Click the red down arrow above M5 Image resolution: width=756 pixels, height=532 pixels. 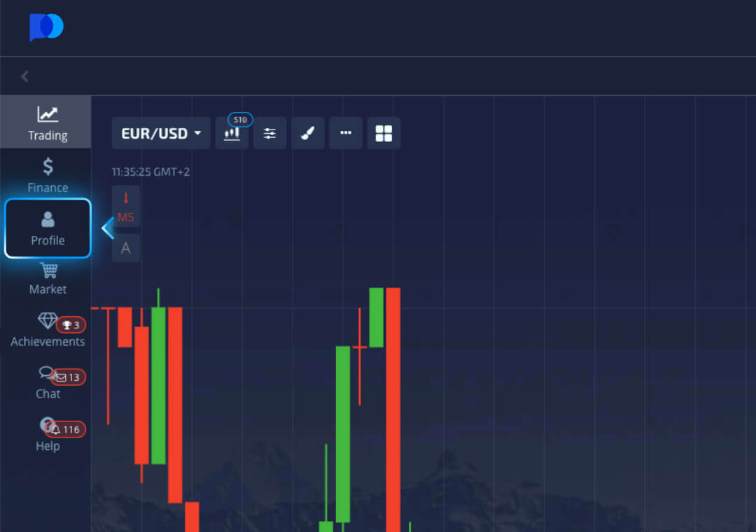coord(125,198)
